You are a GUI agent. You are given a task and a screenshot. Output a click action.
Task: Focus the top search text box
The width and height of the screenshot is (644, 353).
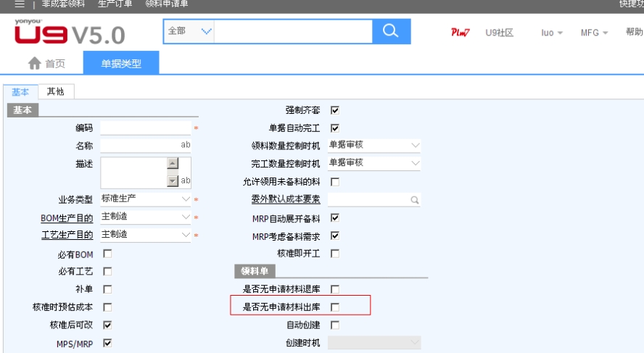tap(293, 31)
